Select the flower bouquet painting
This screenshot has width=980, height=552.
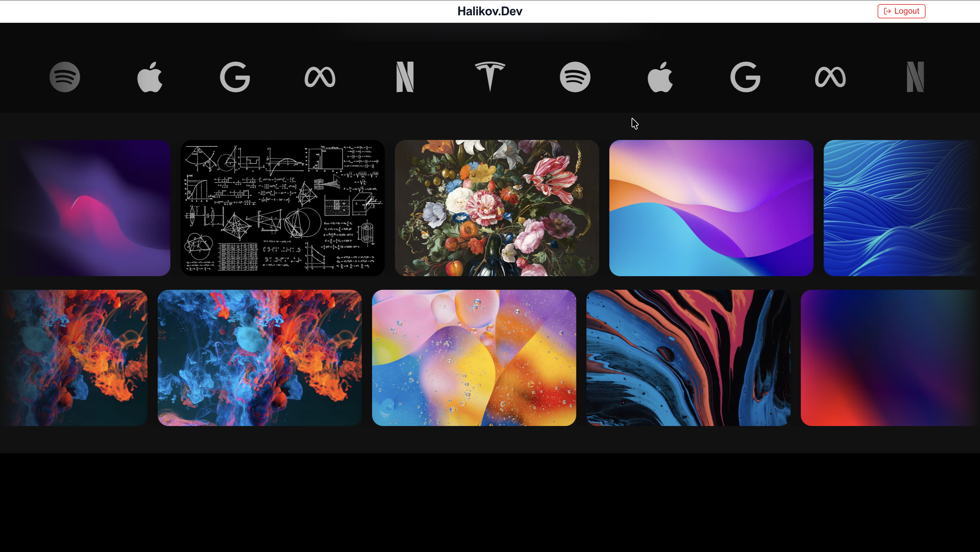click(497, 208)
